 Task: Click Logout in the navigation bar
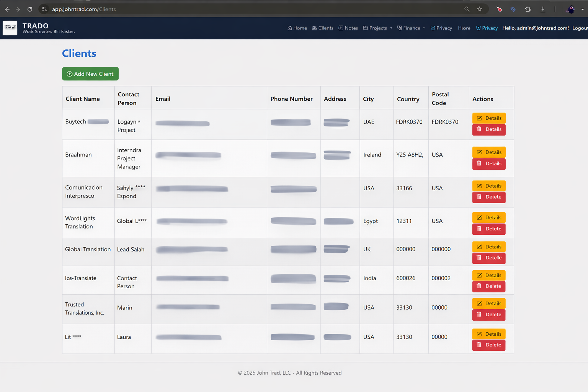click(580, 28)
